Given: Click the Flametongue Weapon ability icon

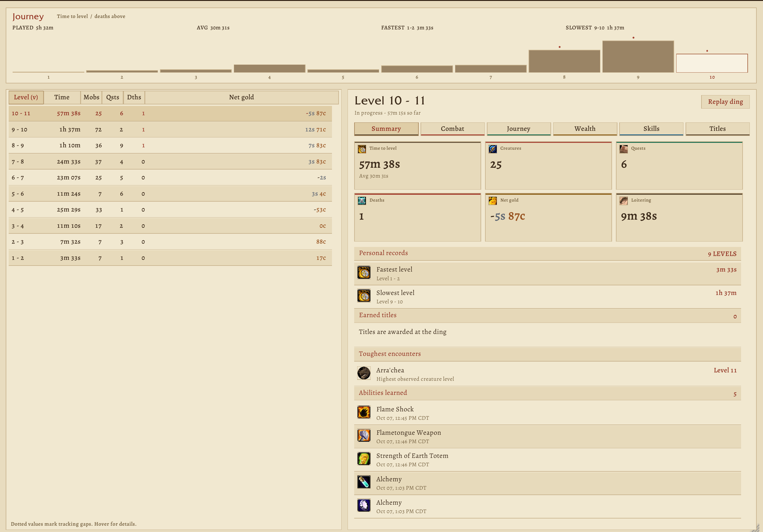Looking at the screenshot, I should [x=364, y=435].
